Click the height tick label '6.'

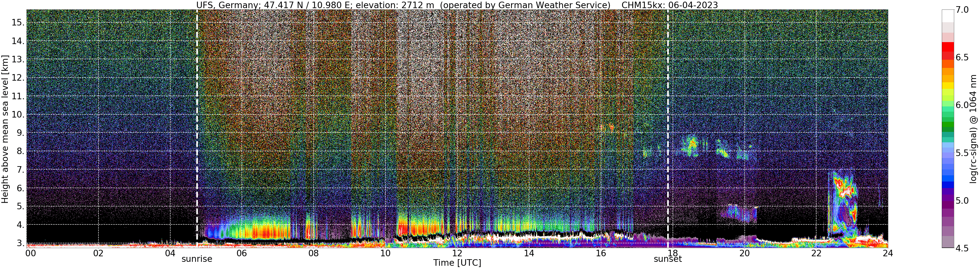click(20, 188)
